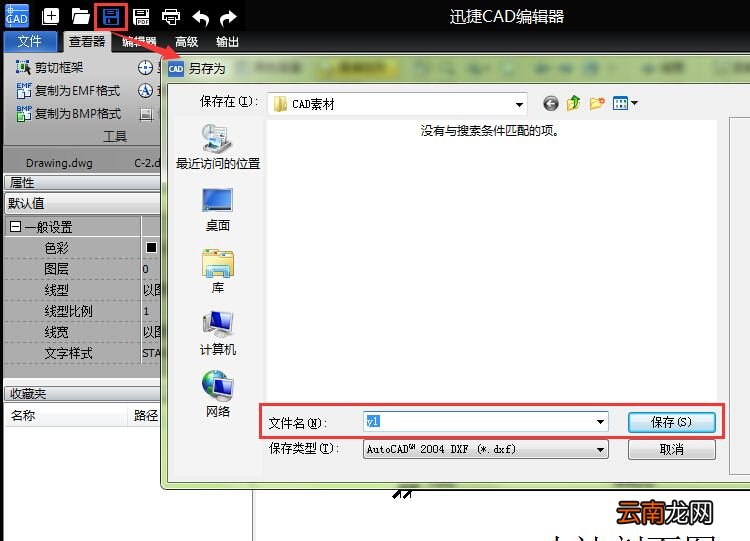
Task: Redo with the right arrow icon
Action: [229, 18]
